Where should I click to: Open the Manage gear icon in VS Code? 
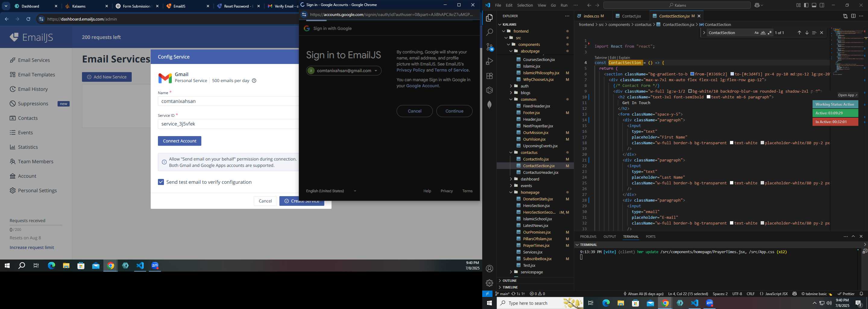coord(489,283)
